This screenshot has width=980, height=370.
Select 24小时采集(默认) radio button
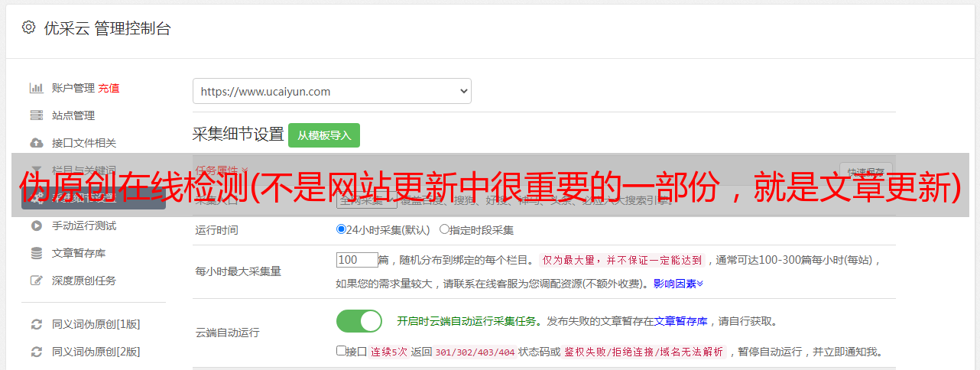point(342,229)
